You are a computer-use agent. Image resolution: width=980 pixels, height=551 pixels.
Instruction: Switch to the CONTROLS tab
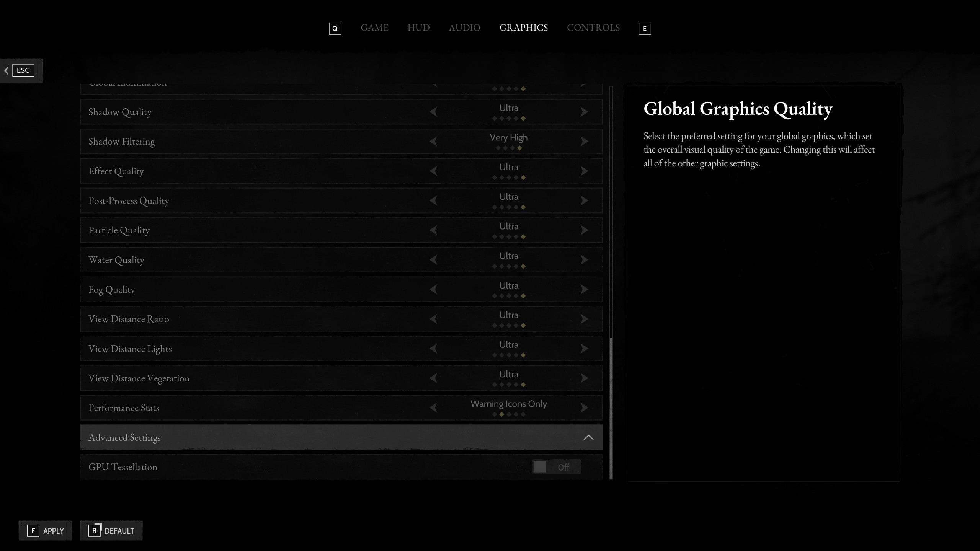593,28
